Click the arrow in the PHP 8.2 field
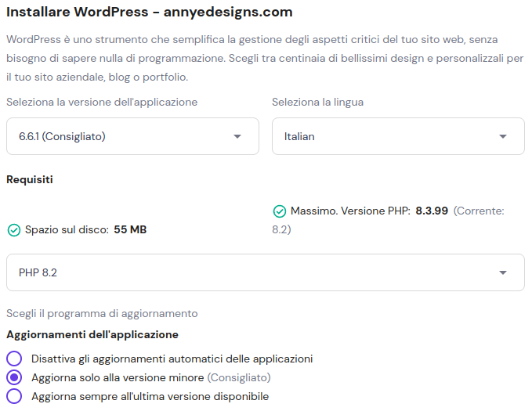This screenshot has width=532, height=411. (503, 272)
